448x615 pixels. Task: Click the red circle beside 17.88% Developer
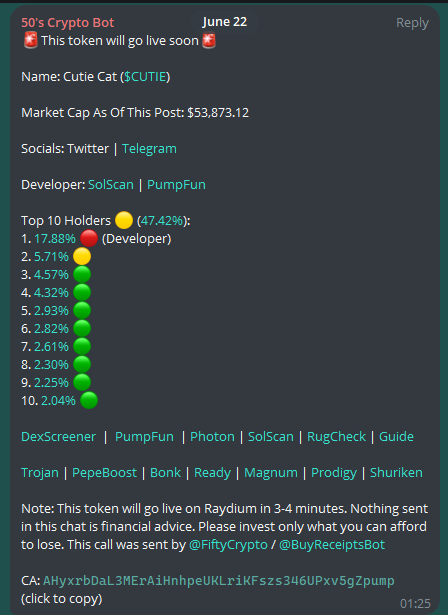tap(89, 238)
